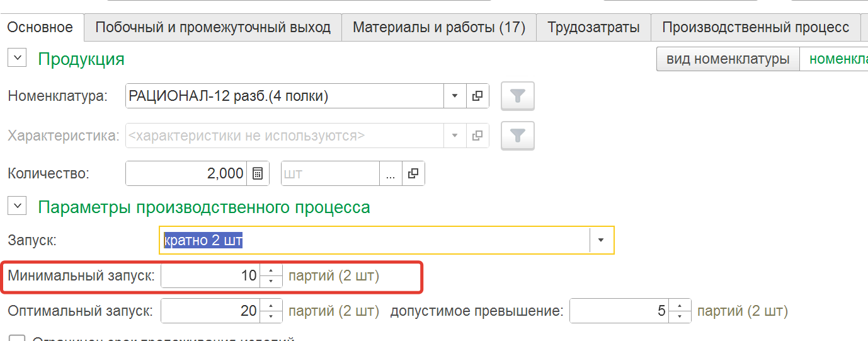
Task: Open the calculator in the Количество field
Action: pyautogui.click(x=258, y=174)
